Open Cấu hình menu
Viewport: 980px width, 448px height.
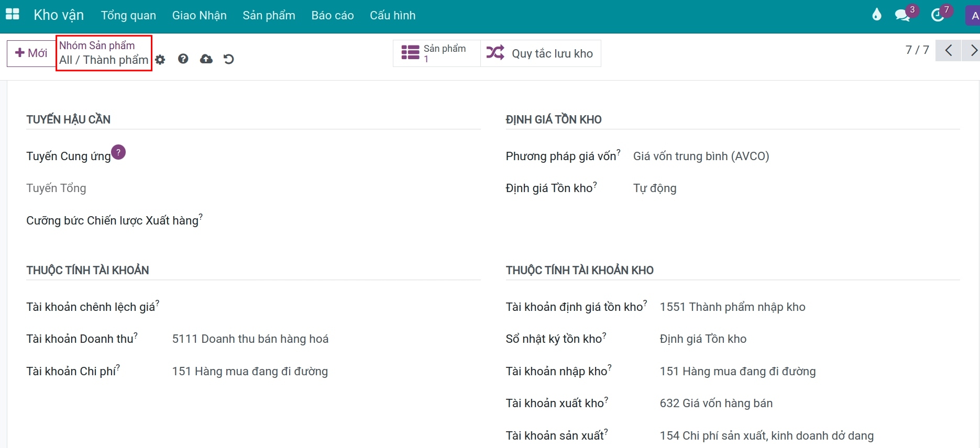(393, 16)
